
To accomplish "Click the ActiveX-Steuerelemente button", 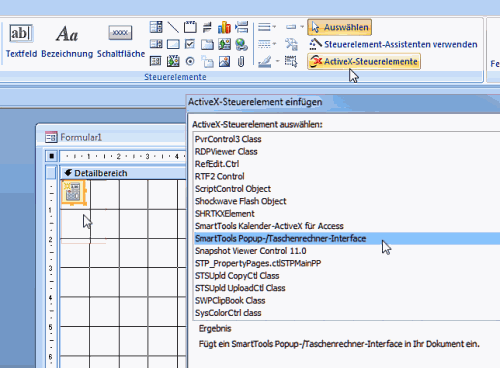I will click(364, 61).
